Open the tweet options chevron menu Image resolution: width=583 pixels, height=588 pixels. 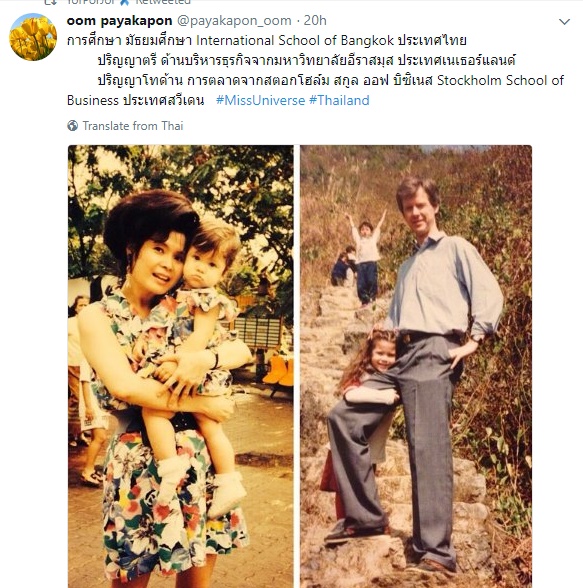click(564, 22)
